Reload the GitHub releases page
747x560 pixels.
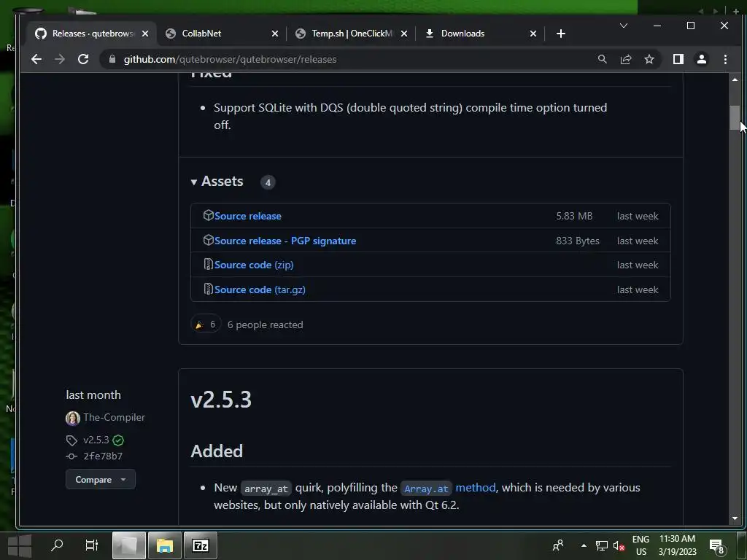click(83, 59)
